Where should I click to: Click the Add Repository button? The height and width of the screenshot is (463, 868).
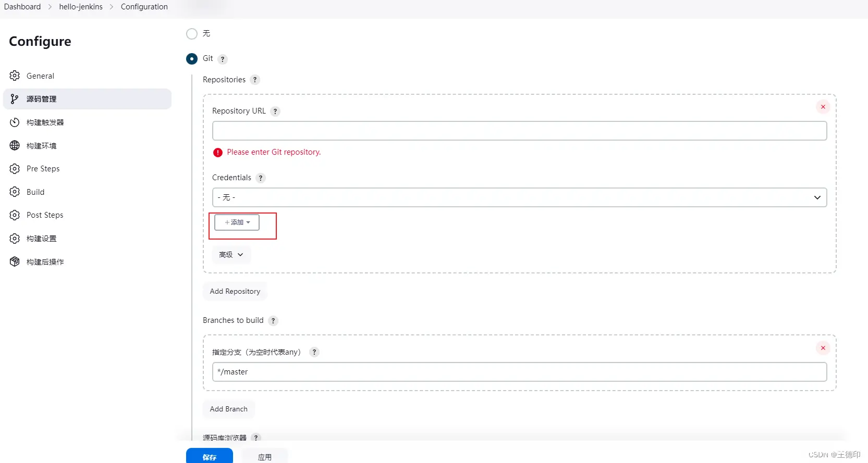tap(235, 291)
